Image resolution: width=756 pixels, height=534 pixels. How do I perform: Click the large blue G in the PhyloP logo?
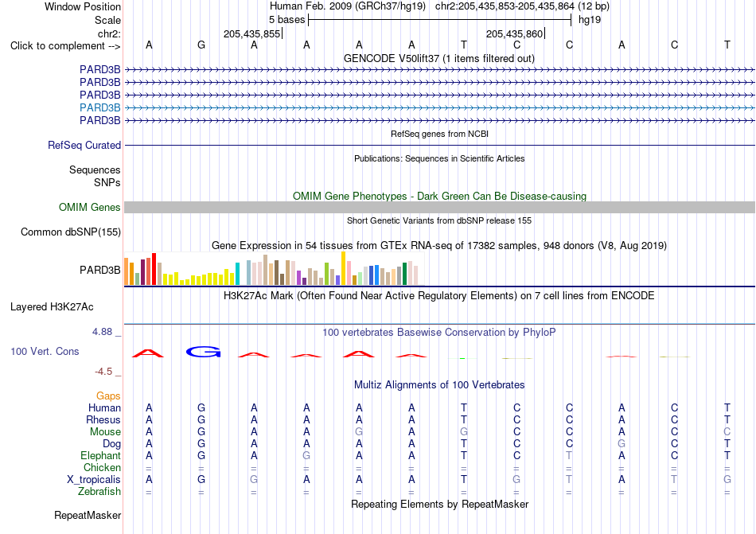pyautogui.click(x=203, y=352)
